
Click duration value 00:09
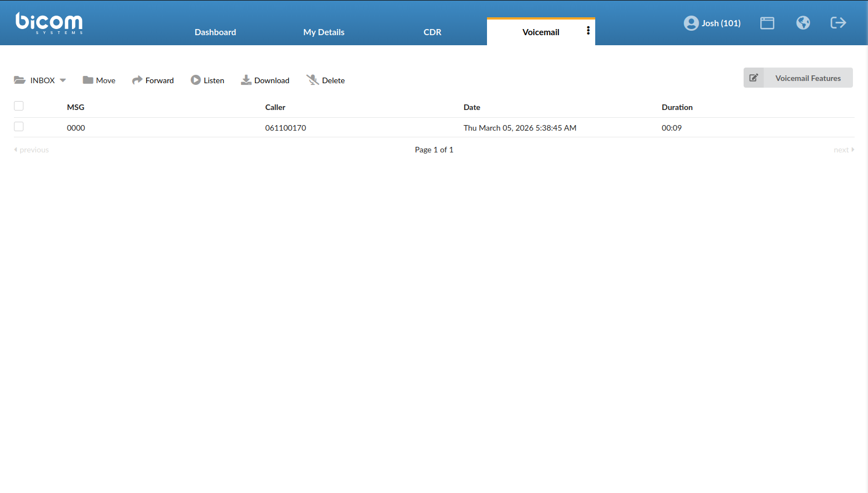pyautogui.click(x=672, y=128)
